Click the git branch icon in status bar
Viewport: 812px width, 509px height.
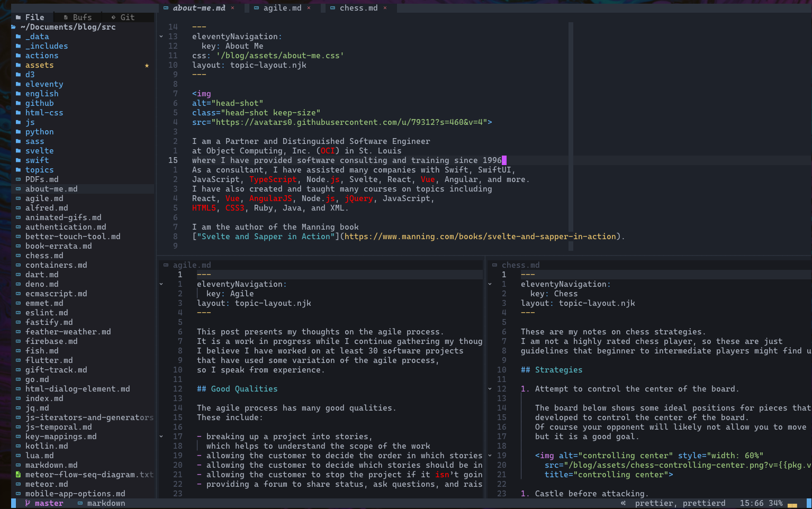28,503
